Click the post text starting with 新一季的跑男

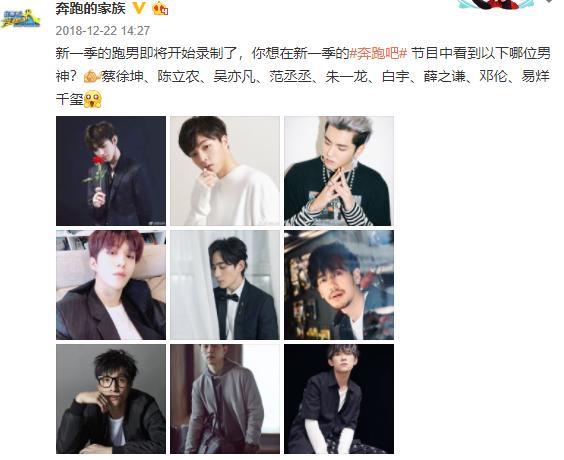tap(303, 76)
